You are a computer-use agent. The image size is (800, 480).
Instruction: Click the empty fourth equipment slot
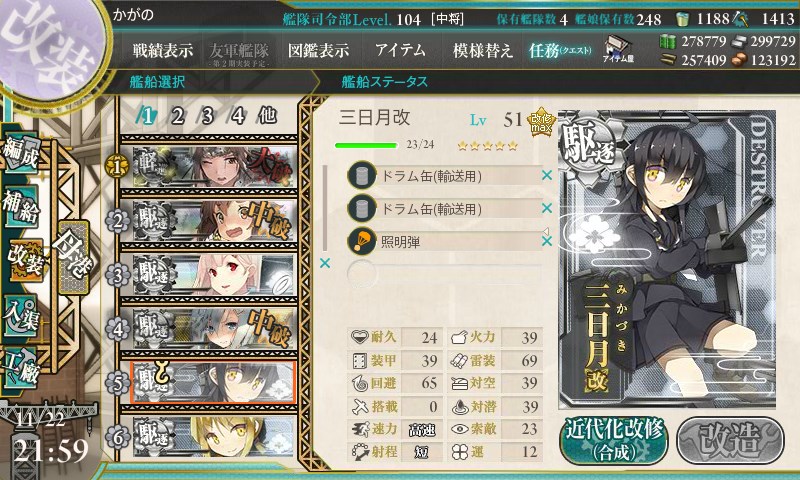click(x=443, y=274)
